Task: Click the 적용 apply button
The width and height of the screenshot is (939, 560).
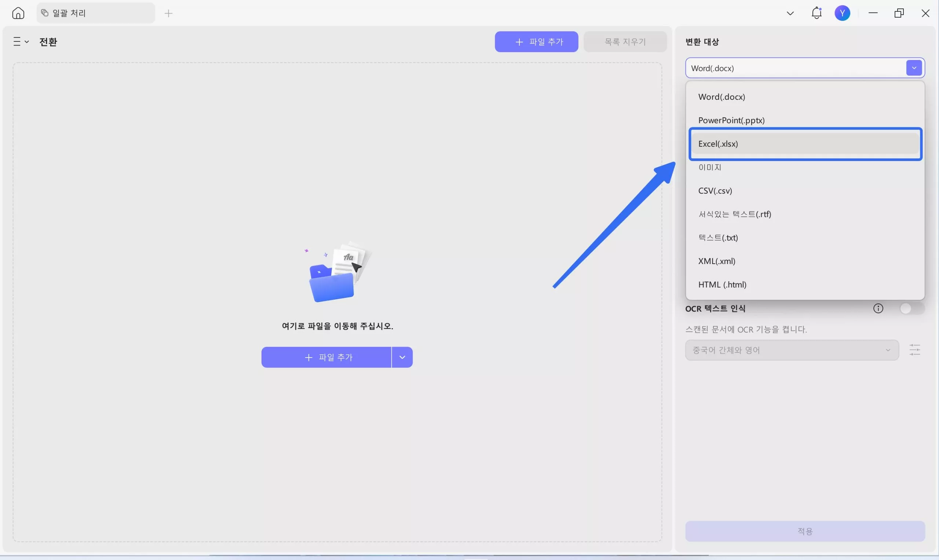Action: click(805, 531)
